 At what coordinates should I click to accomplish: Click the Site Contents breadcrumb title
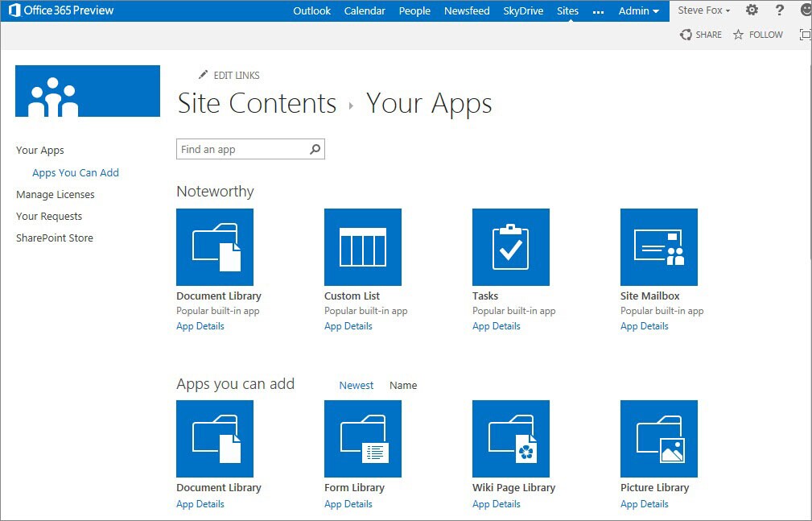[257, 103]
